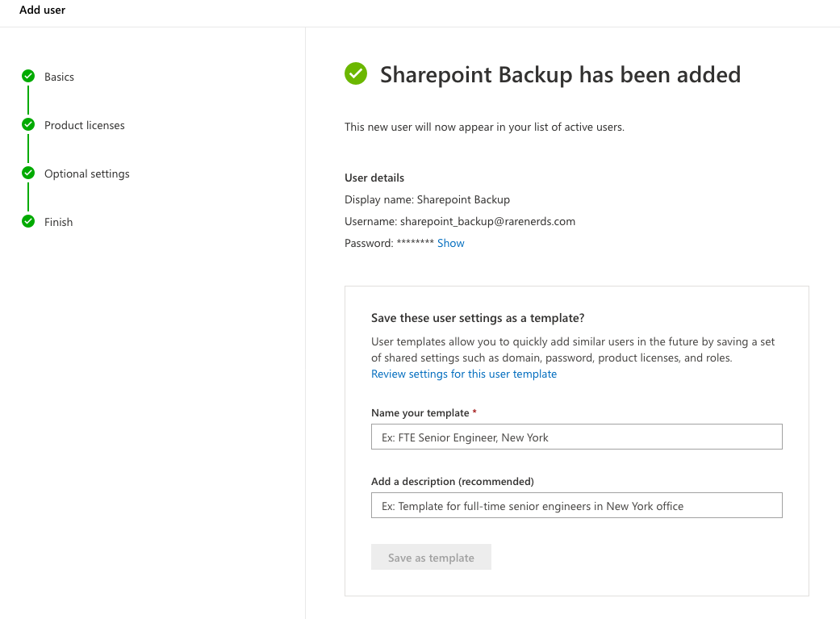This screenshot has width=840, height=619.
Task: Select the Finish step
Action: click(58, 221)
